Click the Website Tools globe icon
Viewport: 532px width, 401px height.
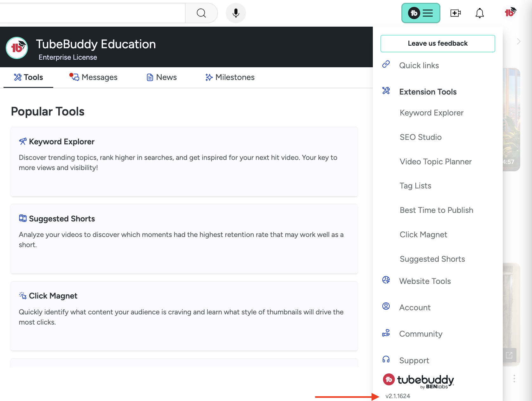pos(386,280)
